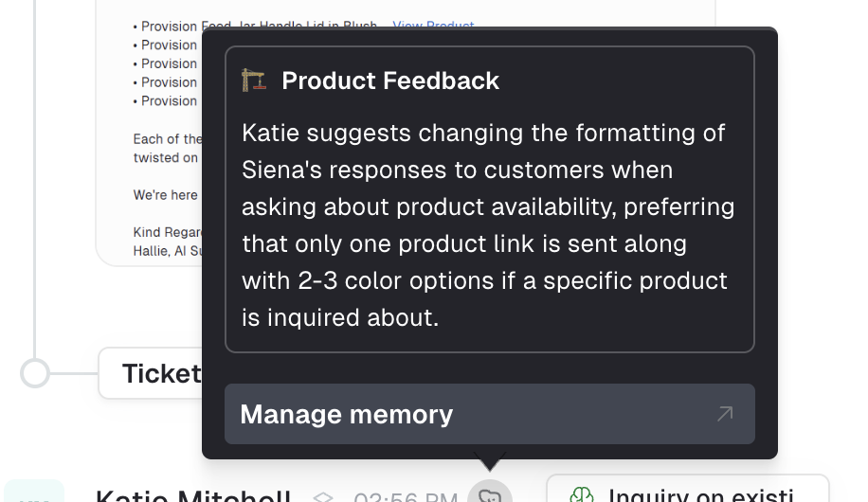
Task: Click the construction crane Product Feedback icon
Action: (254, 81)
